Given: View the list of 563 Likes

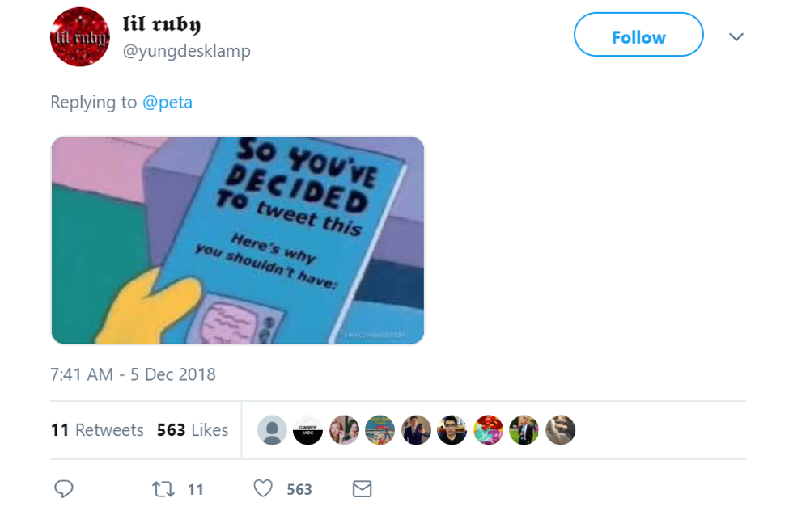Looking at the screenshot, I should [x=193, y=430].
